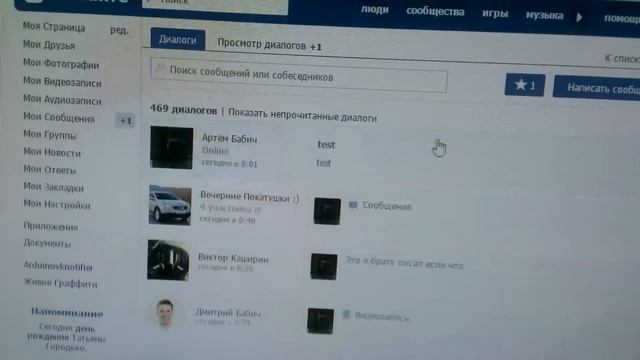Image resolution: width=640 pixels, height=360 pixels.
Task: Open Мои Видеозаписи in the sidebar
Action: pyautogui.click(x=62, y=82)
